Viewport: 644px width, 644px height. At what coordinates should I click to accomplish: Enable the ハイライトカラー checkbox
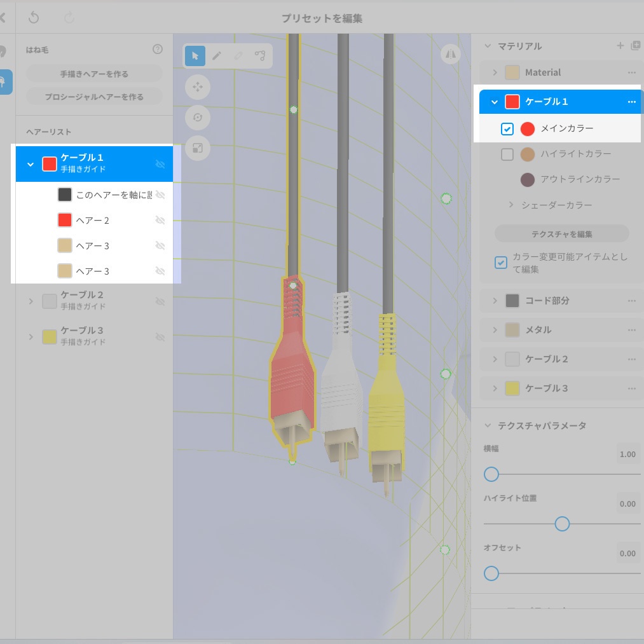point(507,154)
